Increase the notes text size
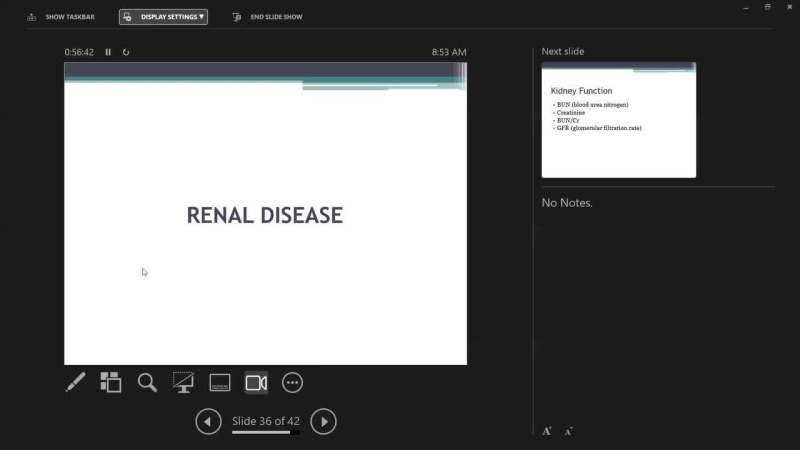 pyautogui.click(x=547, y=431)
